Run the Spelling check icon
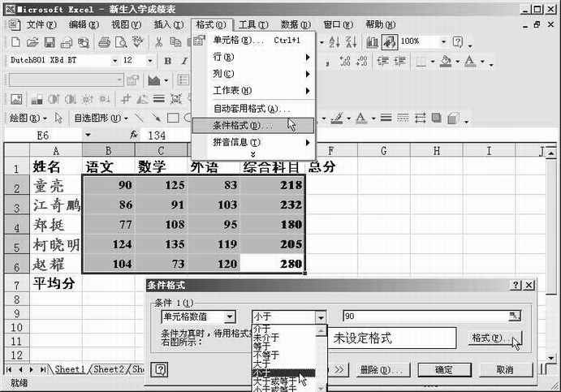Viewport: 561px width, 392px height. [x=138, y=42]
